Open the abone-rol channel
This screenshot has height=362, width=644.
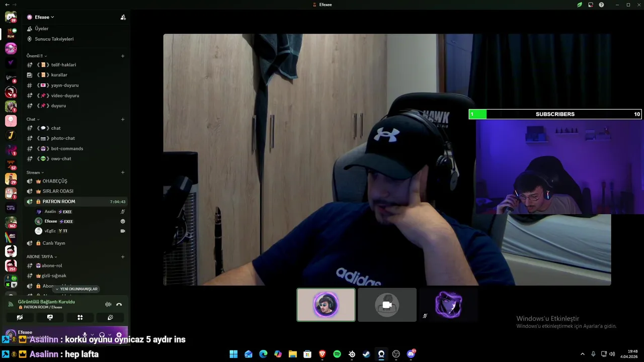[75, 265]
